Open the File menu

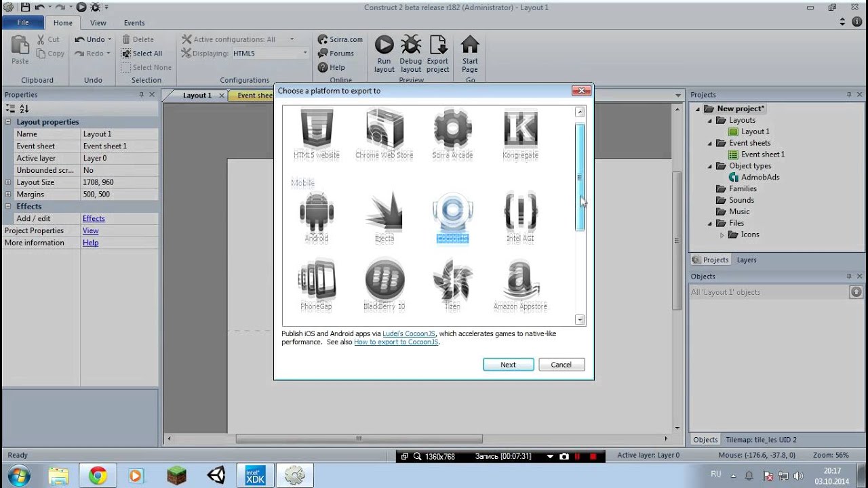23,22
